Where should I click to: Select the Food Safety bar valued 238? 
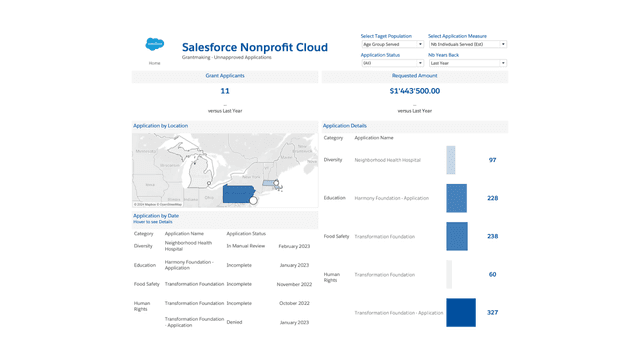(457, 236)
